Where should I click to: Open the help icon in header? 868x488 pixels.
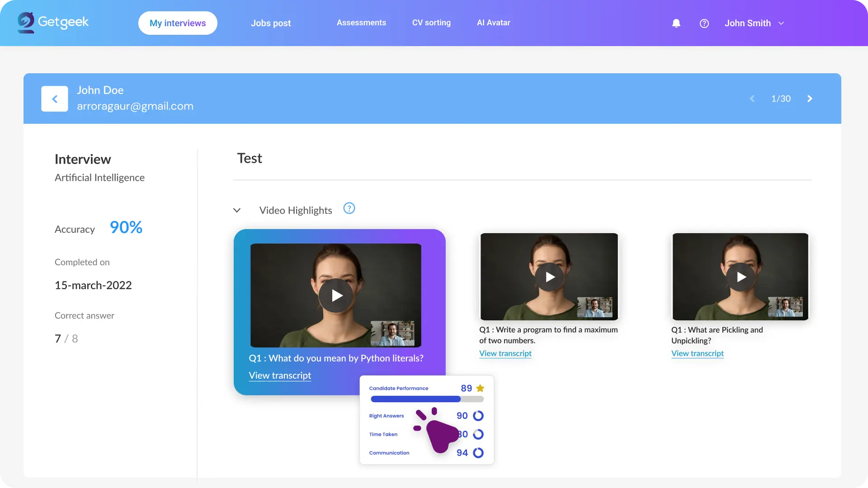[x=704, y=23]
